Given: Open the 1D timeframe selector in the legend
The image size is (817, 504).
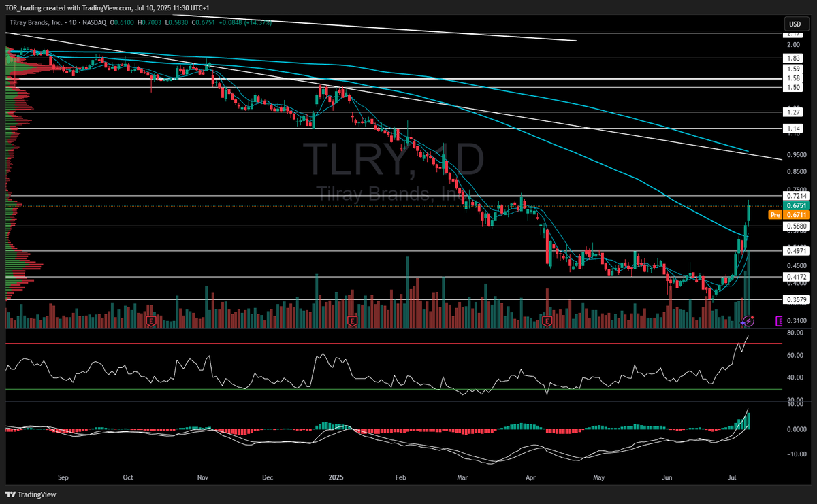Looking at the screenshot, I should tap(72, 22).
